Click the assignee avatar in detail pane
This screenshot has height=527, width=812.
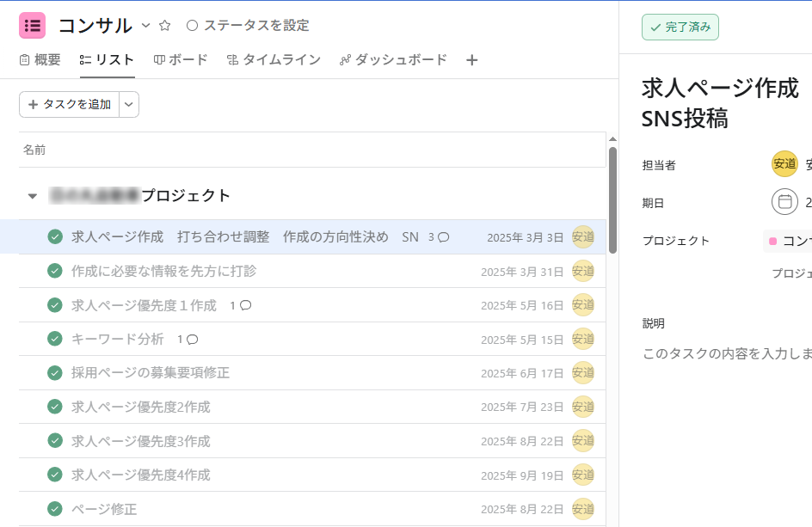784,163
